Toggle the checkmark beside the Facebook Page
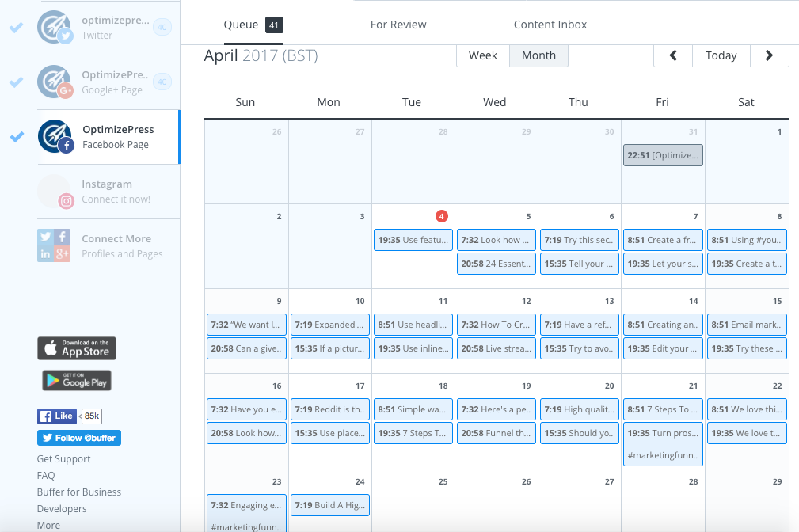The height and width of the screenshot is (532, 799). [x=16, y=137]
